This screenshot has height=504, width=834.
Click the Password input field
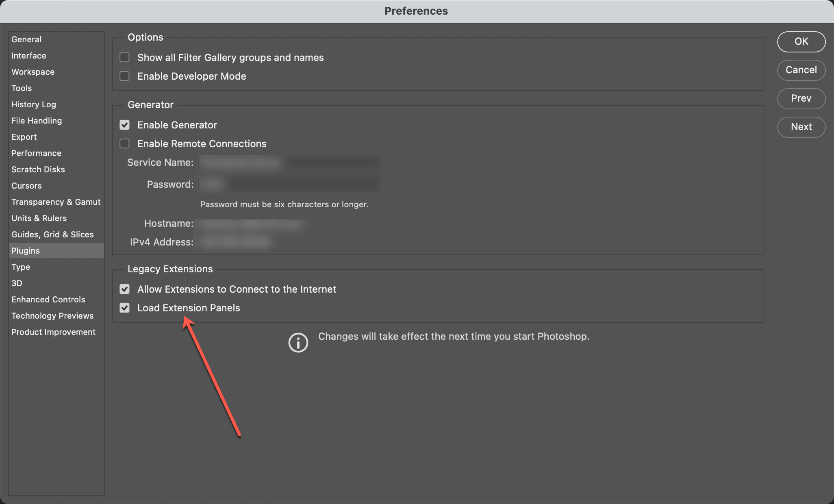[x=289, y=184]
